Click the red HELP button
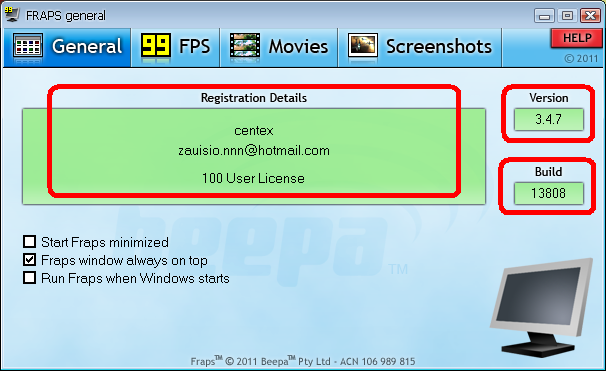 pyautogui.click(x=577, y=38)
